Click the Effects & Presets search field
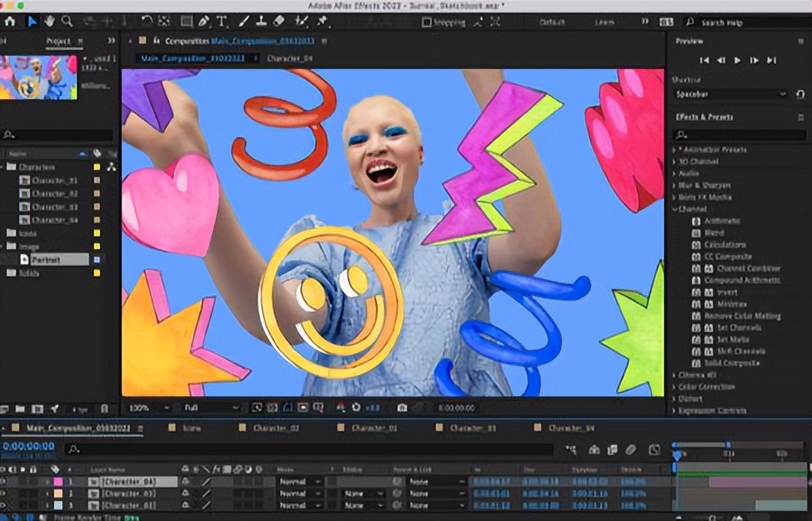The image size is (812, 521). click(x=738, y=135)
